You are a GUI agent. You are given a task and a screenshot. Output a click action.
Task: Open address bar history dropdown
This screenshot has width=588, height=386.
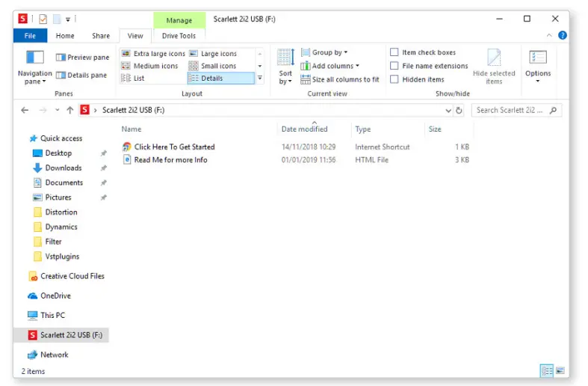(448, 111)
